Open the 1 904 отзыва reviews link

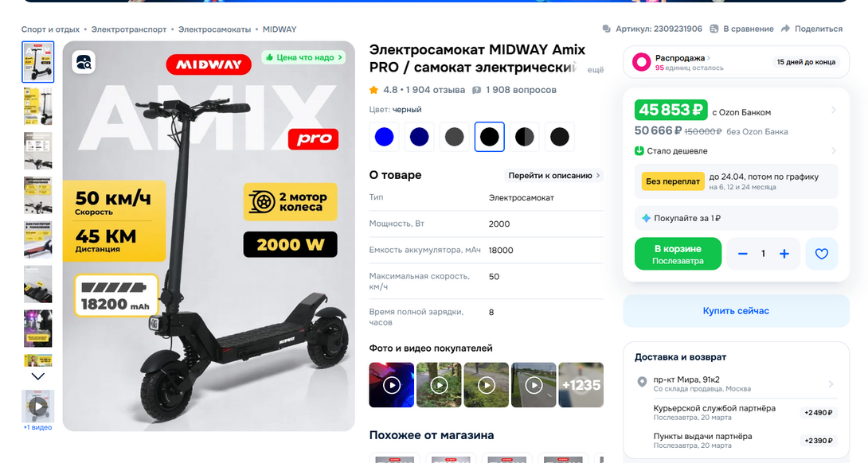(435, 90)
